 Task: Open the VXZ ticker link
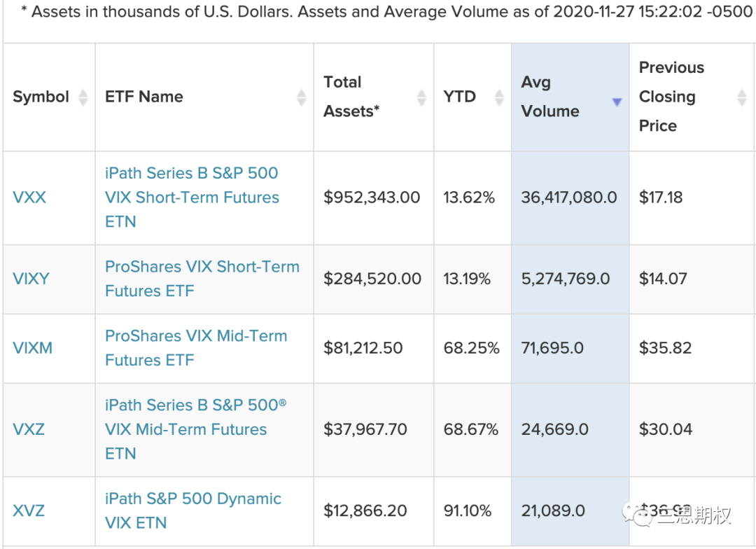29,429
